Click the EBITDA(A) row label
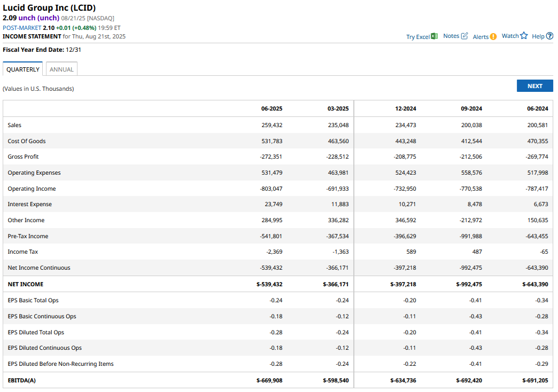Image resolution: width=558 pixels, height=392 pixels. pos(22,380)
